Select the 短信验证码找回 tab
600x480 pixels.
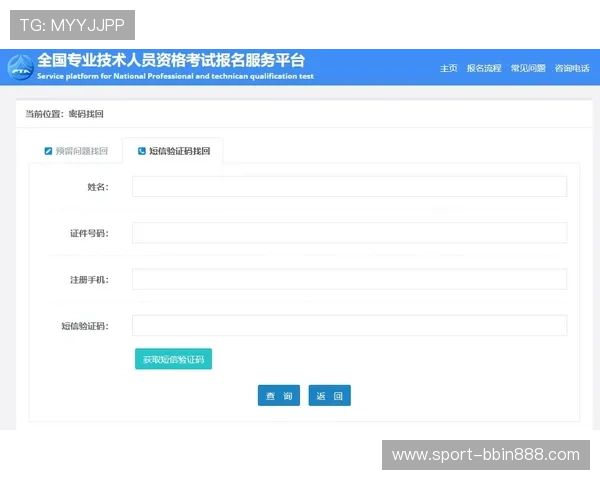[173, 151]
